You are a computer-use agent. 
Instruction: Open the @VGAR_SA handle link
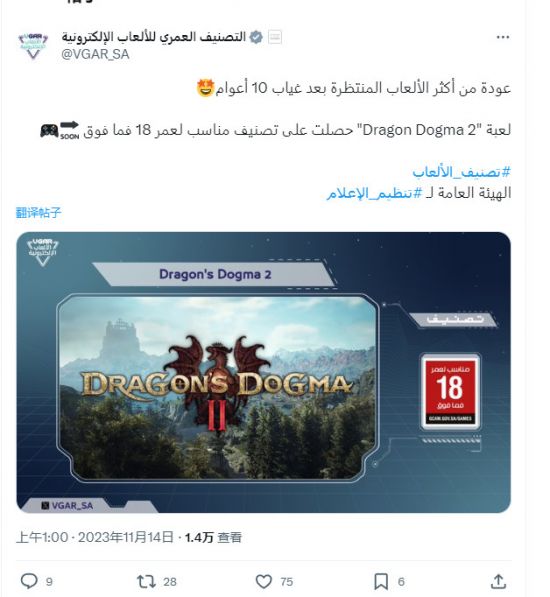click(95, 54)
